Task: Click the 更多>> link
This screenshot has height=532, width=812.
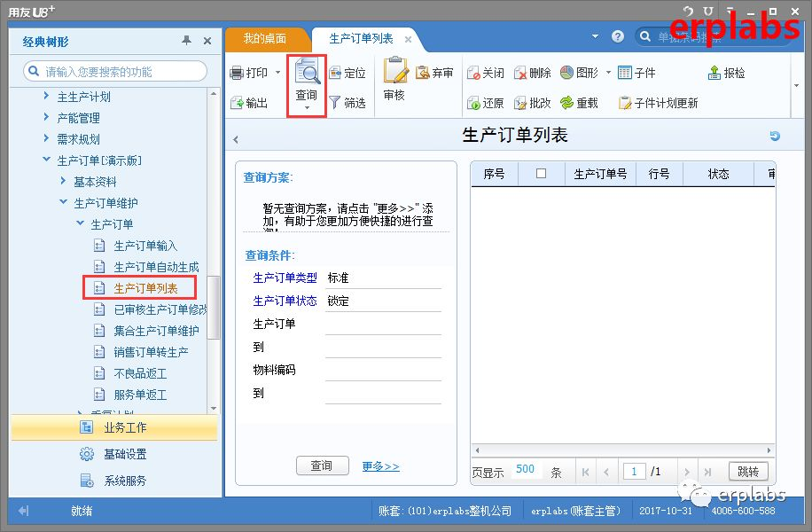Action: pyautogui.click(x=380, y=466)
